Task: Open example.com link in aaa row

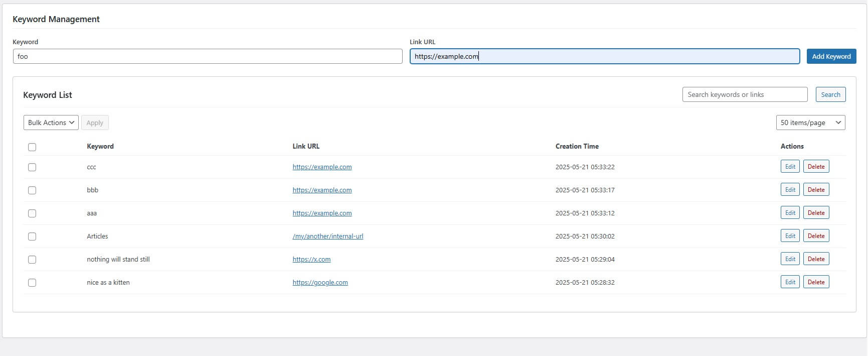Action: click(x=322, y=213)
